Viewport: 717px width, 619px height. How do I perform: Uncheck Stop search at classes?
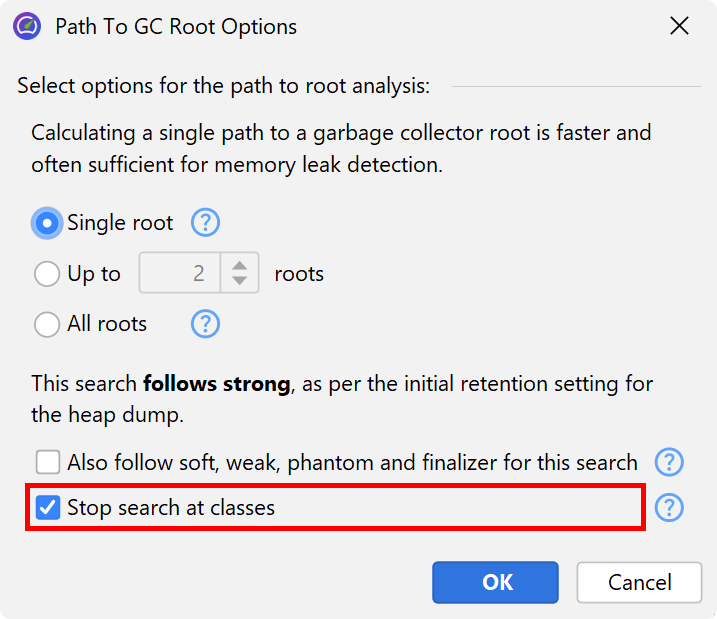click(x=47, y=508)
